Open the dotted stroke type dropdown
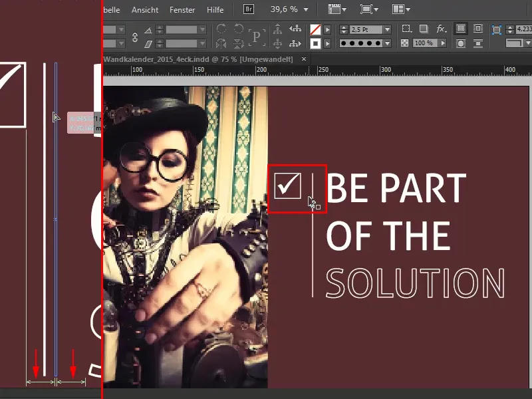This screenshot has width=532, height=399. click(388, 43)
